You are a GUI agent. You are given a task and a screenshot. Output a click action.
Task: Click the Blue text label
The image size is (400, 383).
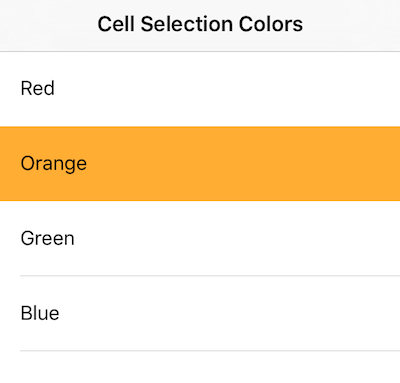(40, 313)
